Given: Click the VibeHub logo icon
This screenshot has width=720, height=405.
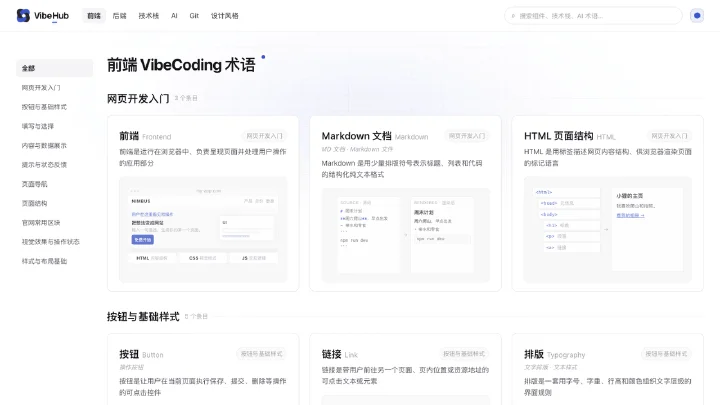Looking at the screenshot, I should pos(23,16).
